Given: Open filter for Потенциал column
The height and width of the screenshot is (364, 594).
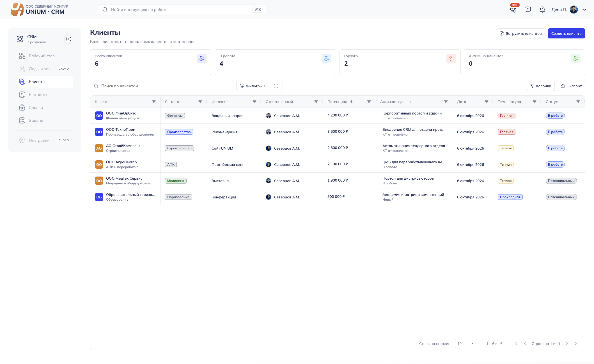Looking at the screenshot, I should click(x=369, y=102).
